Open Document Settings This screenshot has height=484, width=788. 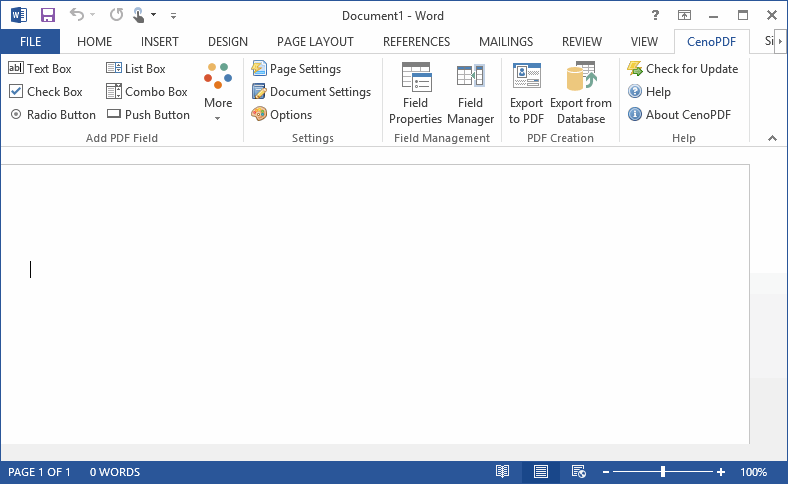pyautogui.click(x=311, y=91)
